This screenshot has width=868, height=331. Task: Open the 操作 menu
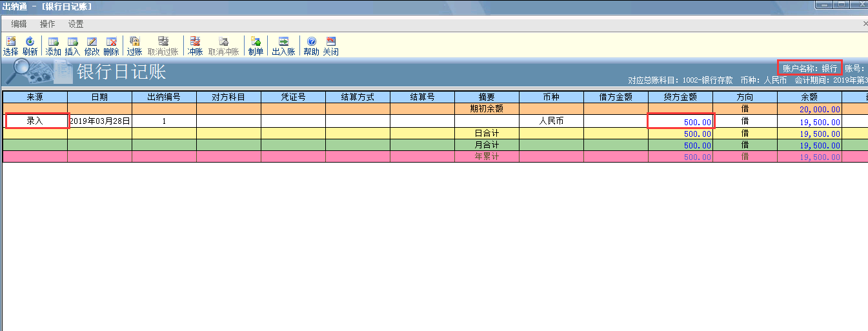tap(47, 24)
